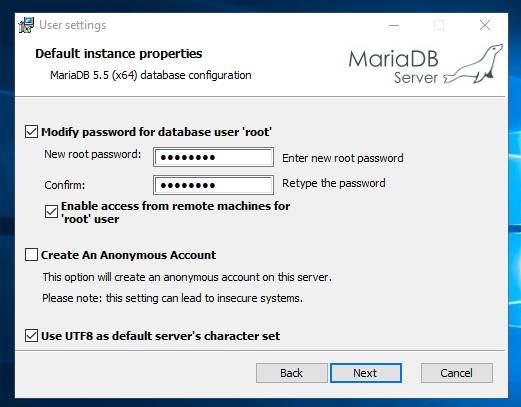This screenshot has width=521, height=407.
Task: Click the installer icon in title bar
Action: click(26, 25)
